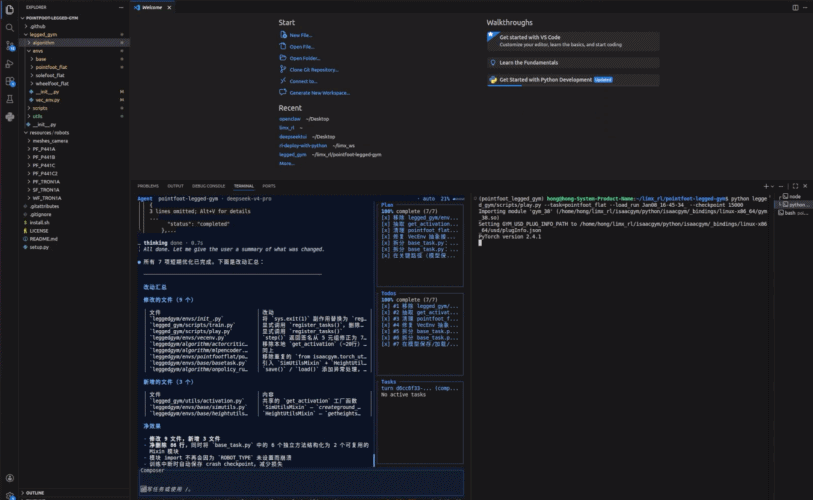Close the Welcome tab
813x500 pixels.
169,7
